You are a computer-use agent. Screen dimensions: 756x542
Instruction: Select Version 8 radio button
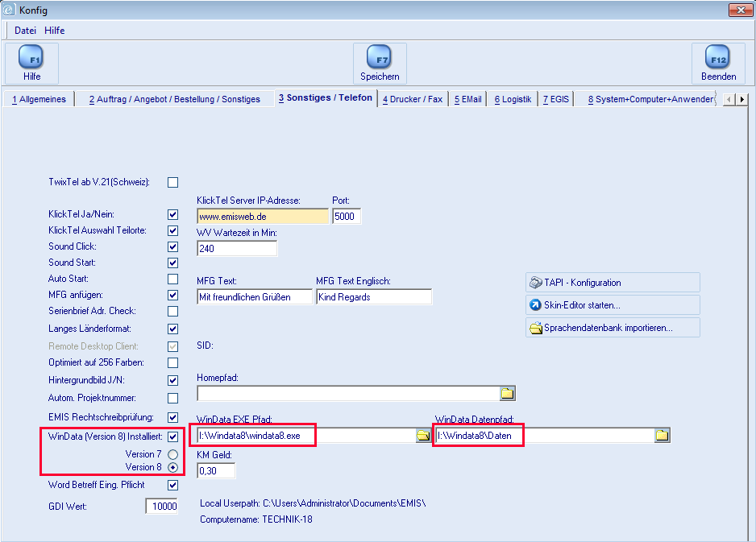click(x=172, y=467)
